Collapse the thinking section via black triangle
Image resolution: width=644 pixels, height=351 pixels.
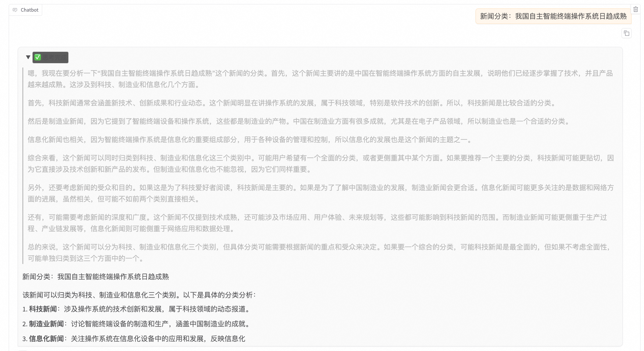(x=28, y=57)
